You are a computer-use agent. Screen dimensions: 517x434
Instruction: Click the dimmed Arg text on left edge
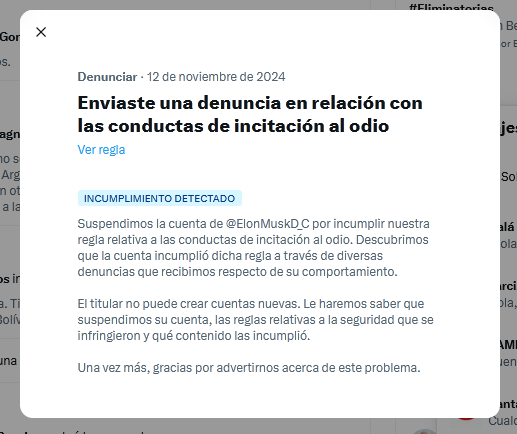[11, 175]
